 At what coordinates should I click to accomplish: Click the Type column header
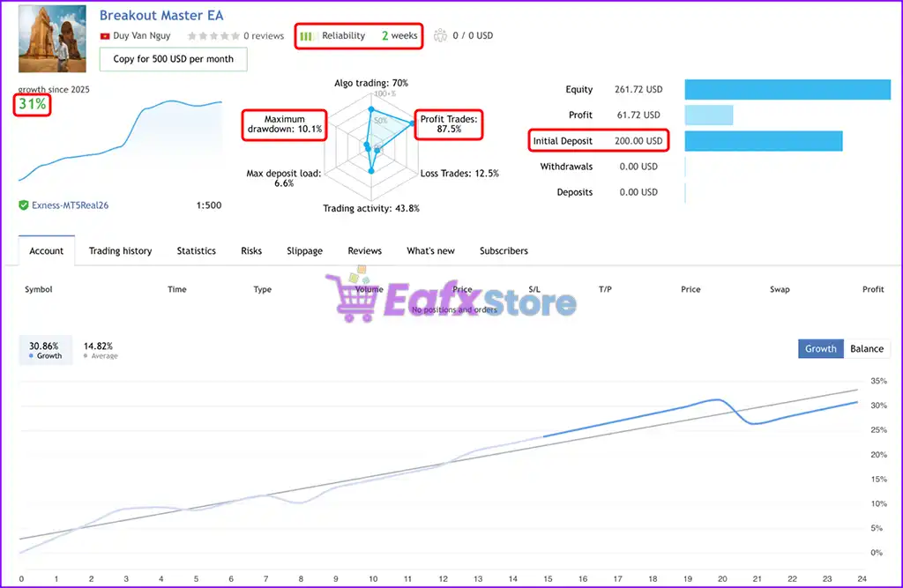263,290
